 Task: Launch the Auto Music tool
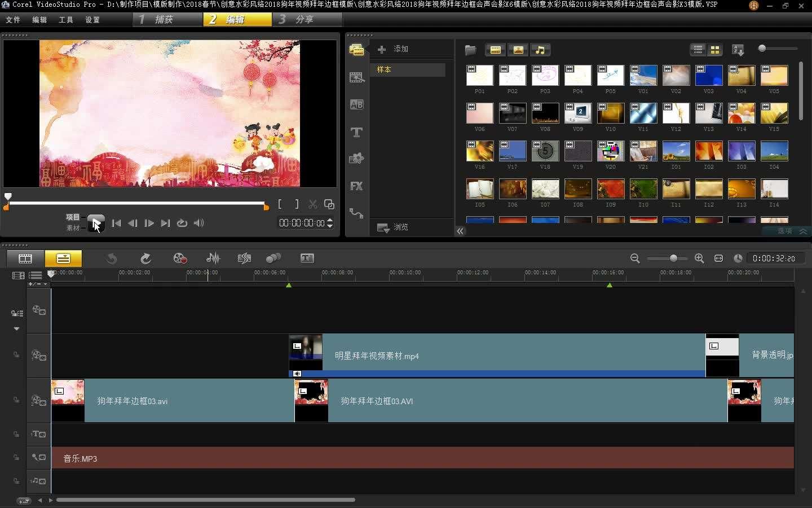pos(244,258)
